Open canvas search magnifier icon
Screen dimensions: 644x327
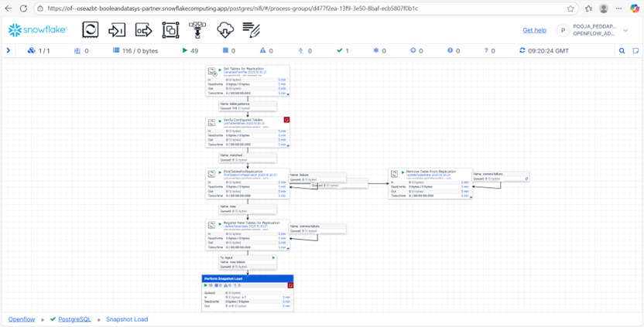pyautogui.click(x=622, y=50)
